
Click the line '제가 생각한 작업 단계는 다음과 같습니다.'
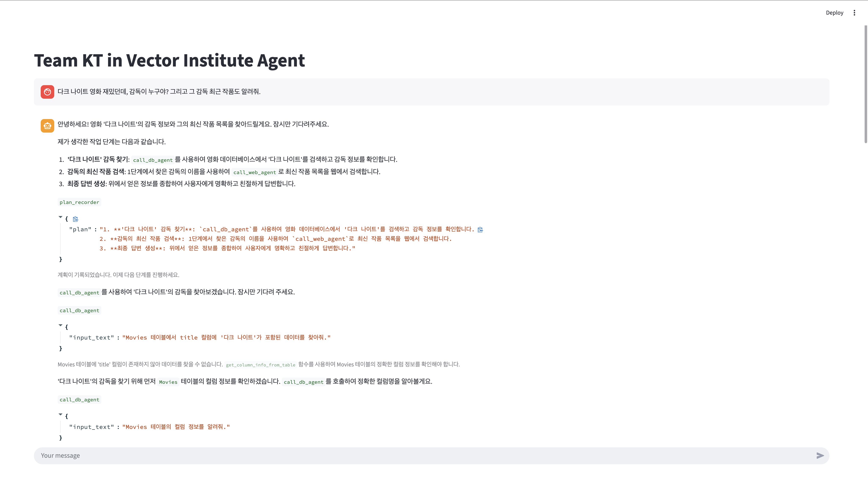[111, 142]
